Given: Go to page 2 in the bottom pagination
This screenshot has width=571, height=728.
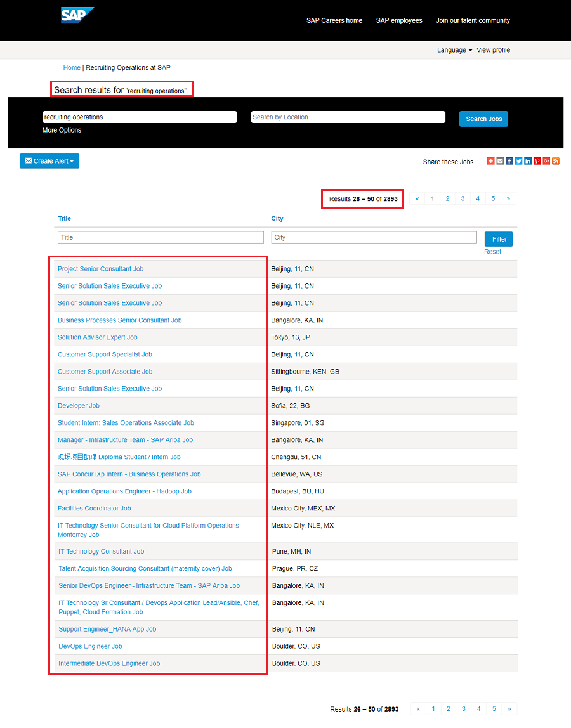Looking at the screenshot, I should (x=449, y=709).
